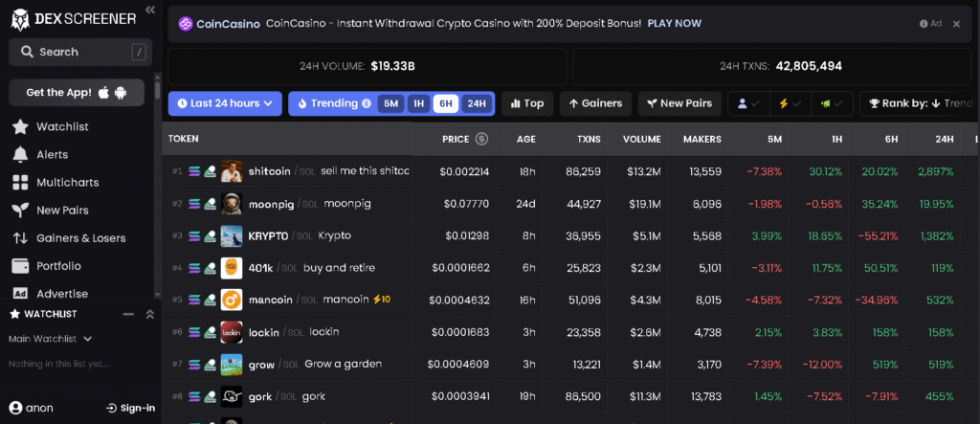
Task: Click grow volume $1.4M
Action: click(x=647, y=366)
